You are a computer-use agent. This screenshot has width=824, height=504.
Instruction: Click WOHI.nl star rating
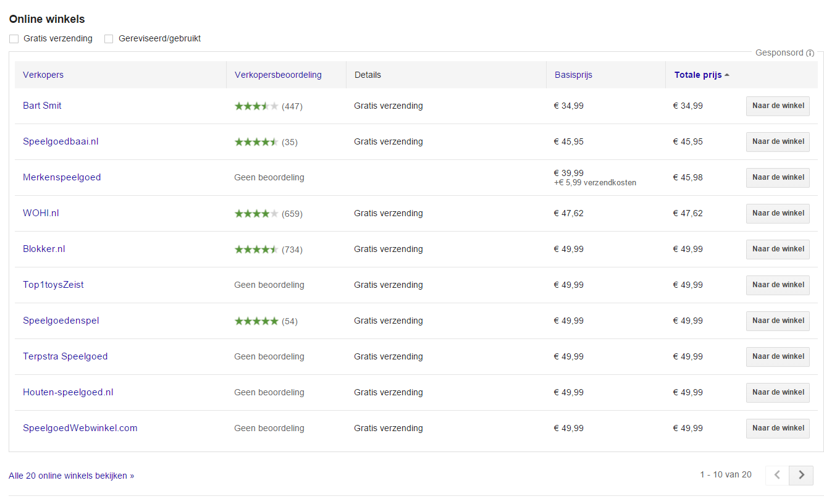pos(256,214)
